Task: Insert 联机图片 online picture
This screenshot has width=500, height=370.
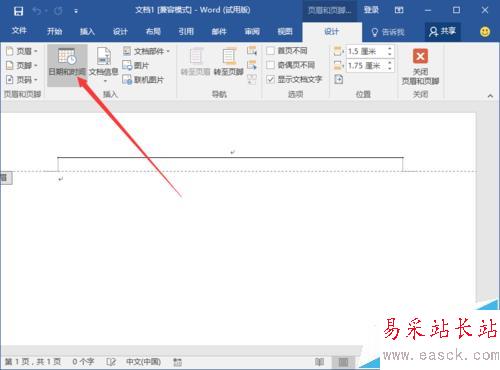Action: (x=143, y=80)
